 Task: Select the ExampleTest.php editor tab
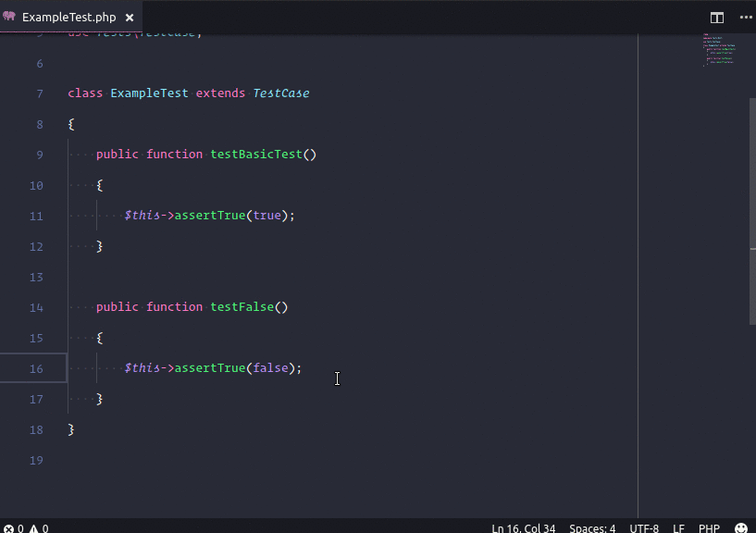tap(71, 17)
